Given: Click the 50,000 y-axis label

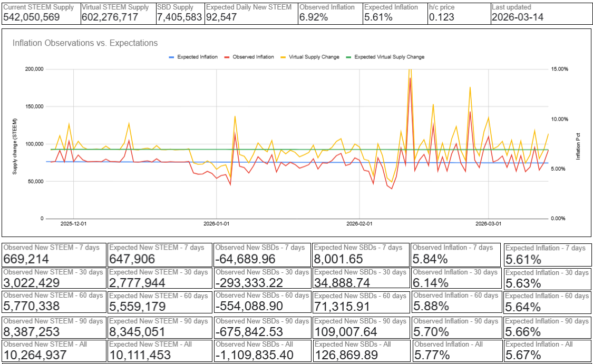Looking at the screenshot, I should pos(35,181).
